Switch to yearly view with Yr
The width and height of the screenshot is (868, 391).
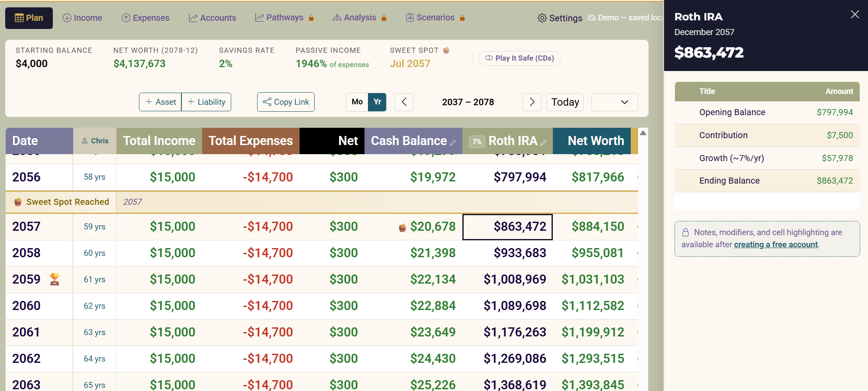point(378,102)
